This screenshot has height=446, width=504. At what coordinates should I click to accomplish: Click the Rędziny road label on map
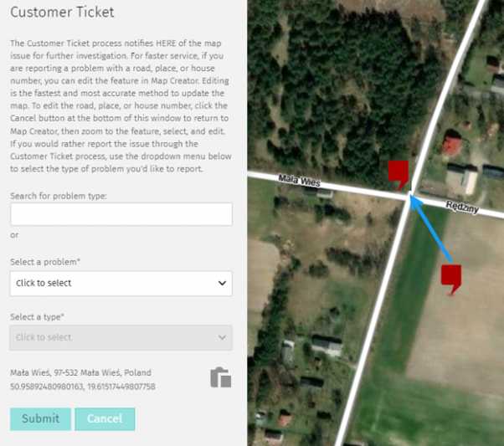(x=461, y=206)
